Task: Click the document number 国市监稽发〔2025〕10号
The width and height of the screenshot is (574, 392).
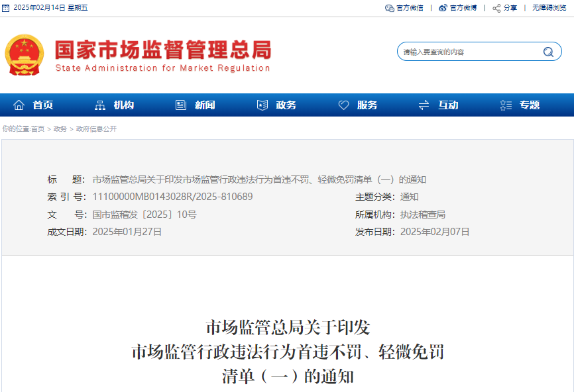Action: 144,215
